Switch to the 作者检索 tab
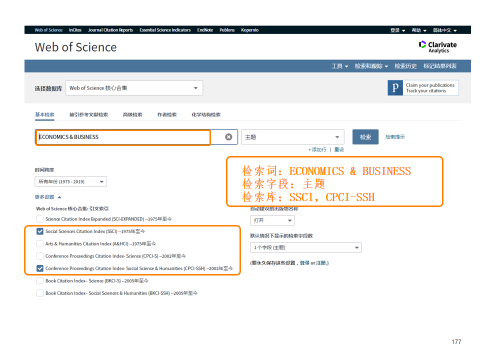Image resolution: width=480 pixels, height=360 pixels. [x=167, y=115]
